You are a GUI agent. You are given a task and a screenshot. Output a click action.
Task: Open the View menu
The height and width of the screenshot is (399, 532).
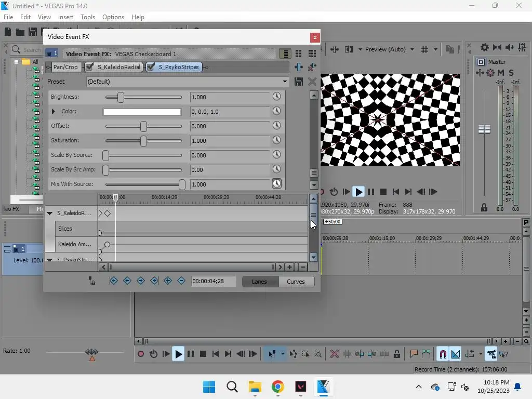pos(44,17)
